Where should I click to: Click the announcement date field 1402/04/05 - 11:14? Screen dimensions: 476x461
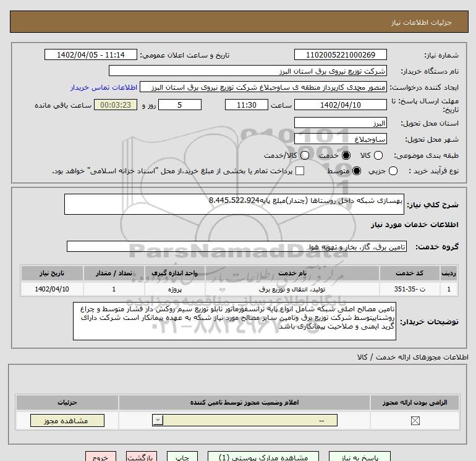coord(91,54)
